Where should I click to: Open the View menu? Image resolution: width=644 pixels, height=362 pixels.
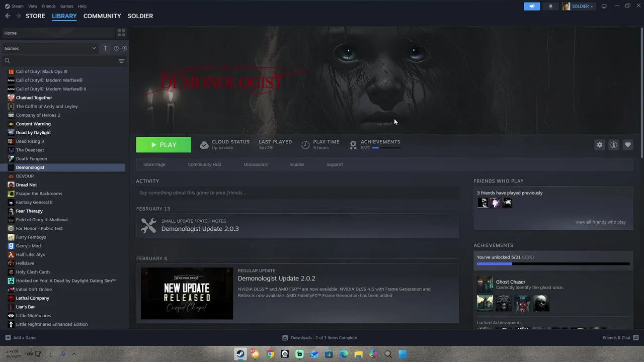(x=33, y=6)
